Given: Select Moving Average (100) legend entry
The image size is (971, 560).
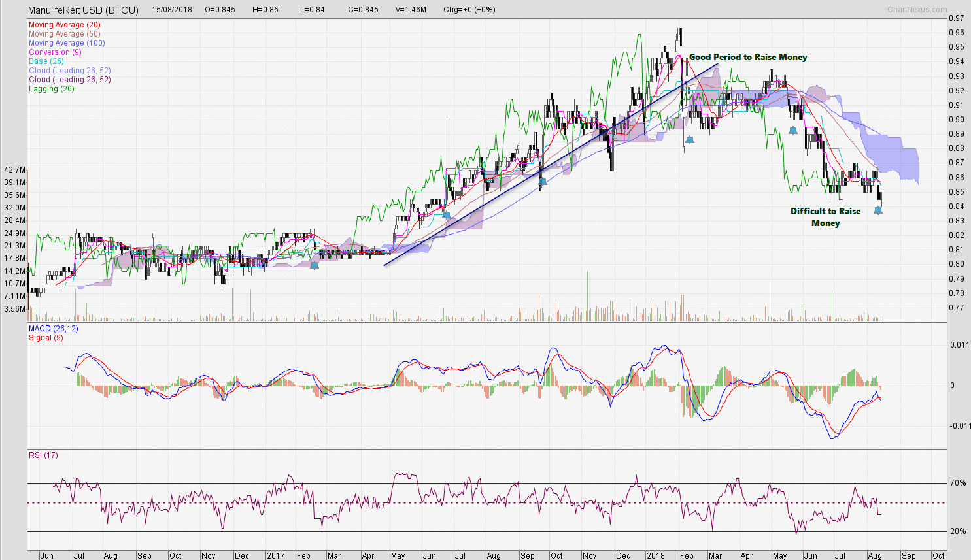Looking at the screenshot, I should (67, 43).
